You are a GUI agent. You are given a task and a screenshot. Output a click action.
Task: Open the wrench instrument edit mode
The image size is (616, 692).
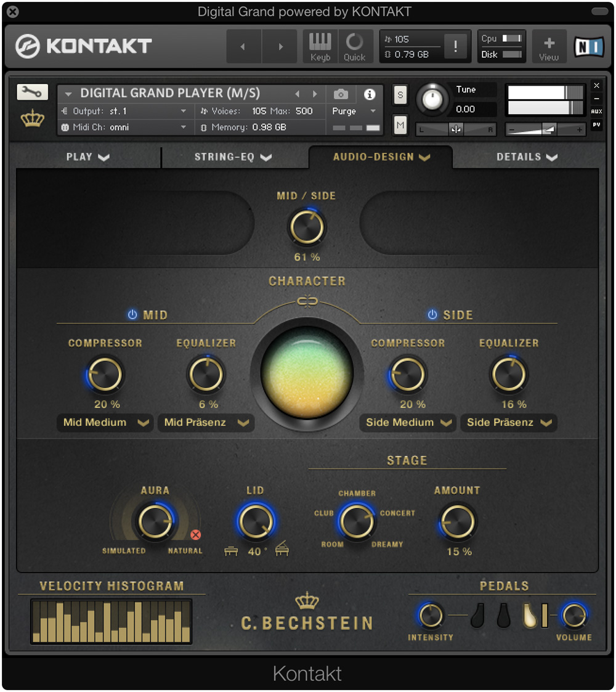click(x=32, y=92)
